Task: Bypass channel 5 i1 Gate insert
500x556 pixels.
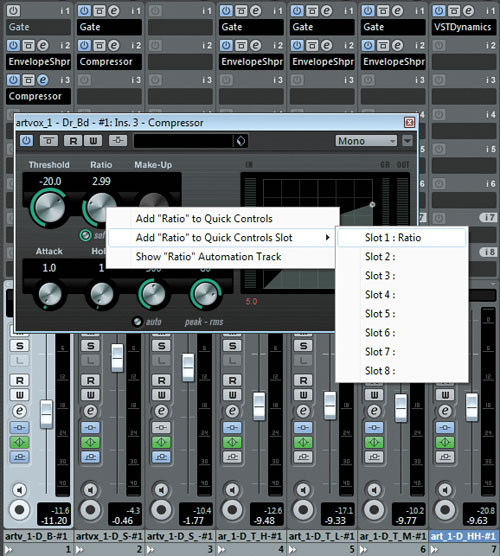Action: [x=312, y=11]
